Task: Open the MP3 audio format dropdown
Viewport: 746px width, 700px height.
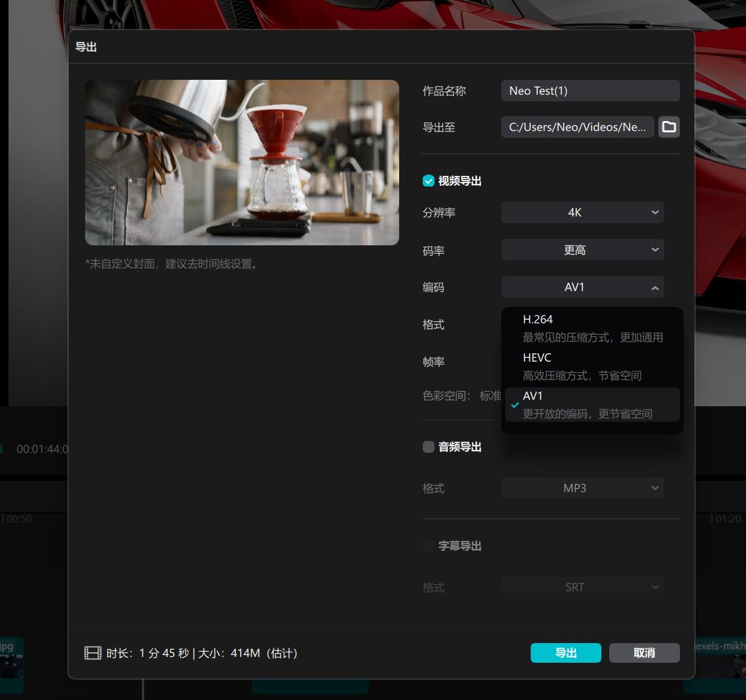Action: coord(582,487)
